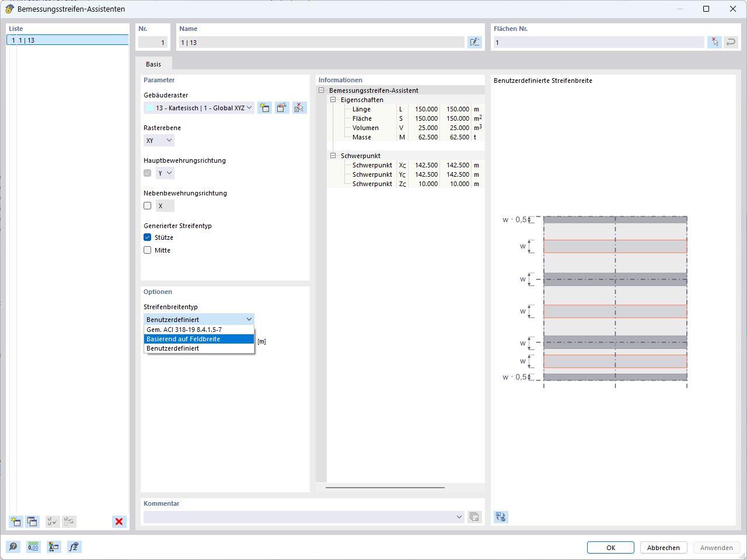Collapse the Eigenschaften node
The image size is (747, 560).
click(333, 100)
